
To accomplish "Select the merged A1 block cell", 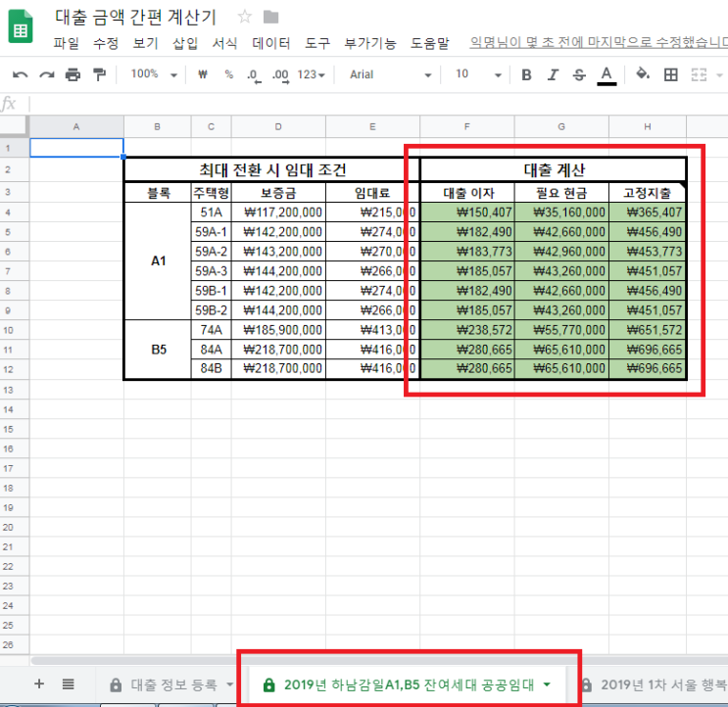I will [x=159, y=260].
